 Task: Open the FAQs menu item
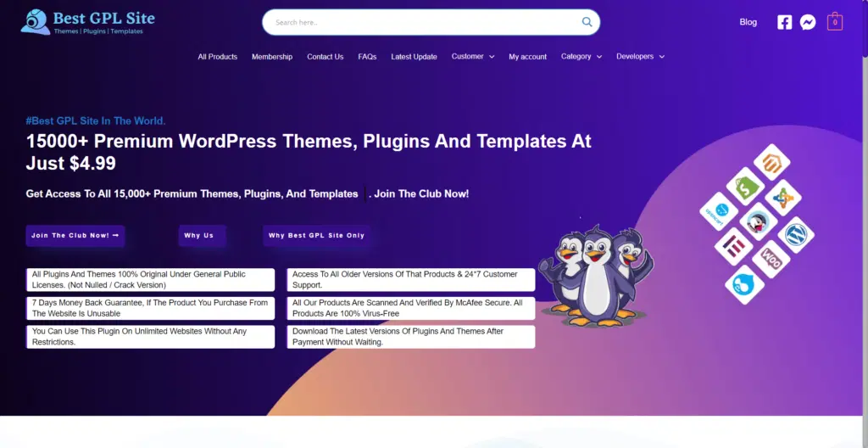tap(367, 57)
